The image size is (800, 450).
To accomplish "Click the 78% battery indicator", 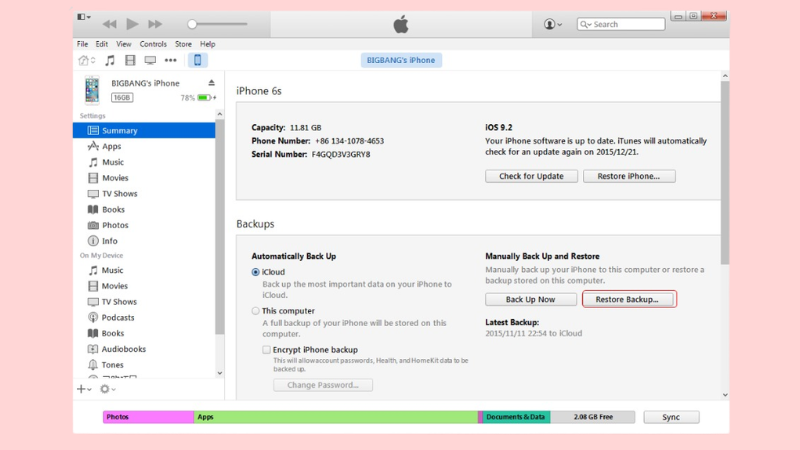I will (198, 97).
